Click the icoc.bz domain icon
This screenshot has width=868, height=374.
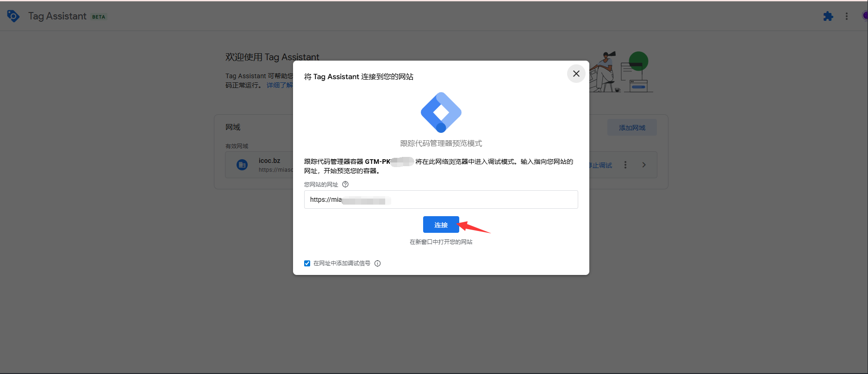coord(242,165)
